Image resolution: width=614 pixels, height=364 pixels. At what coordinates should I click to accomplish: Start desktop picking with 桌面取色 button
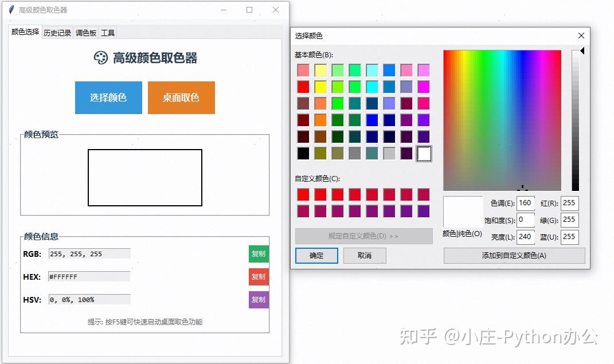click(x=181, y=97)
